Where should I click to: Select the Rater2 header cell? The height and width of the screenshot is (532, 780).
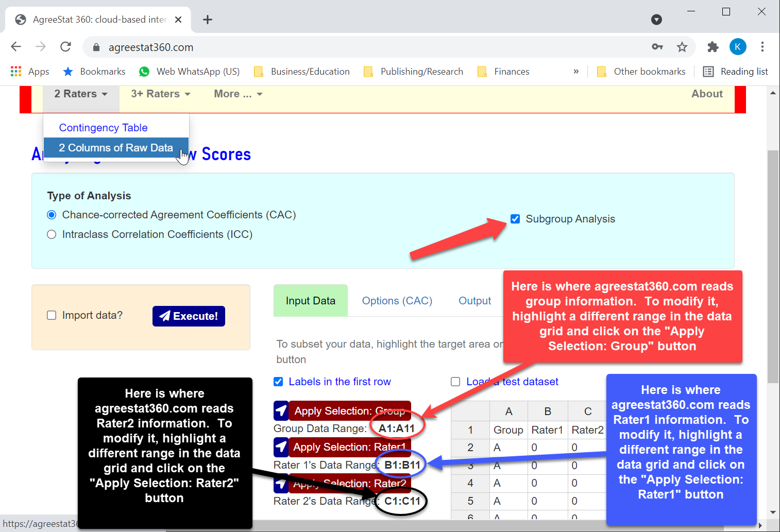click(588, 430)
